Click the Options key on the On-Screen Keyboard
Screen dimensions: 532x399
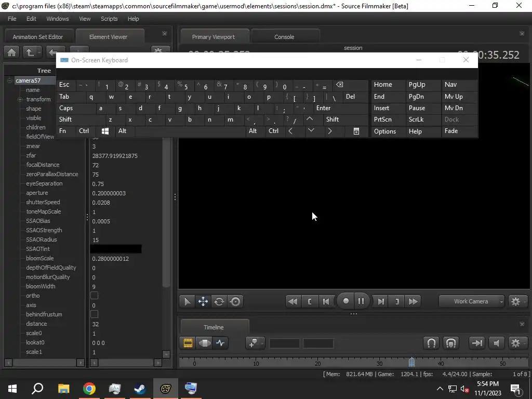[388, 131]
